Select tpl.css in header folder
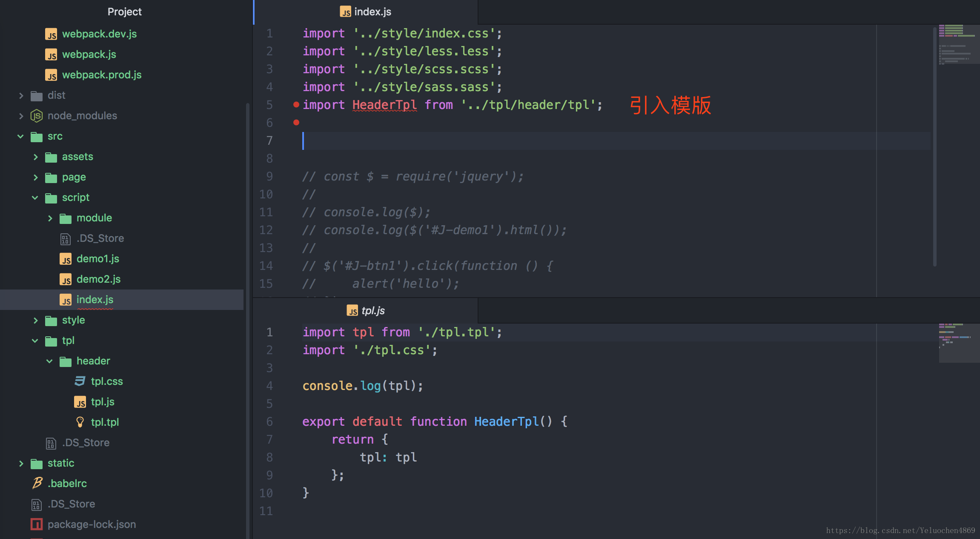 point(107,381)
